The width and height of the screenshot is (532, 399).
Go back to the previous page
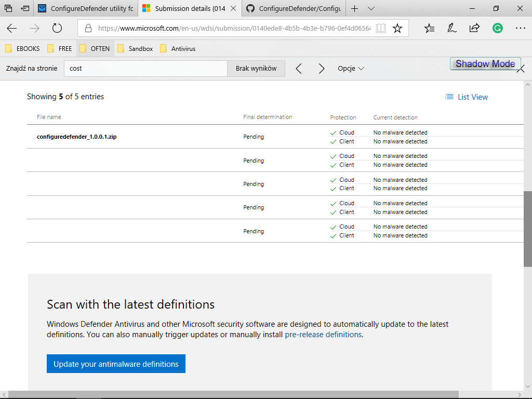click(12, 29)
